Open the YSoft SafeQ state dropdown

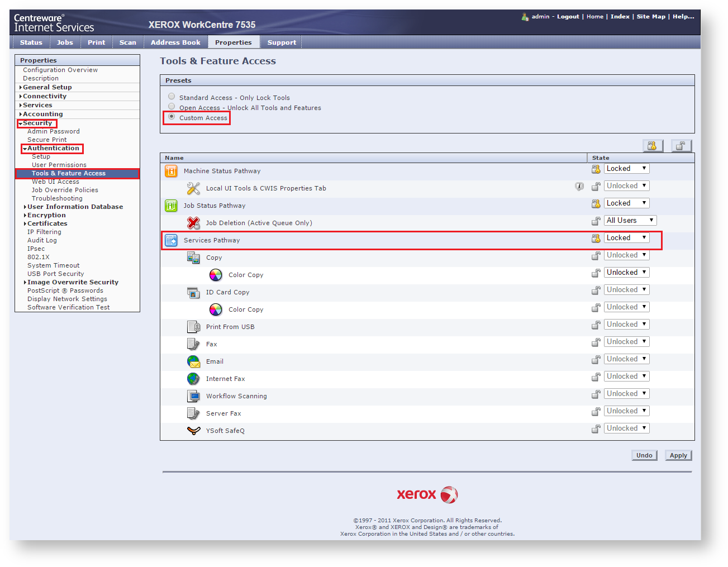[627, 428]
